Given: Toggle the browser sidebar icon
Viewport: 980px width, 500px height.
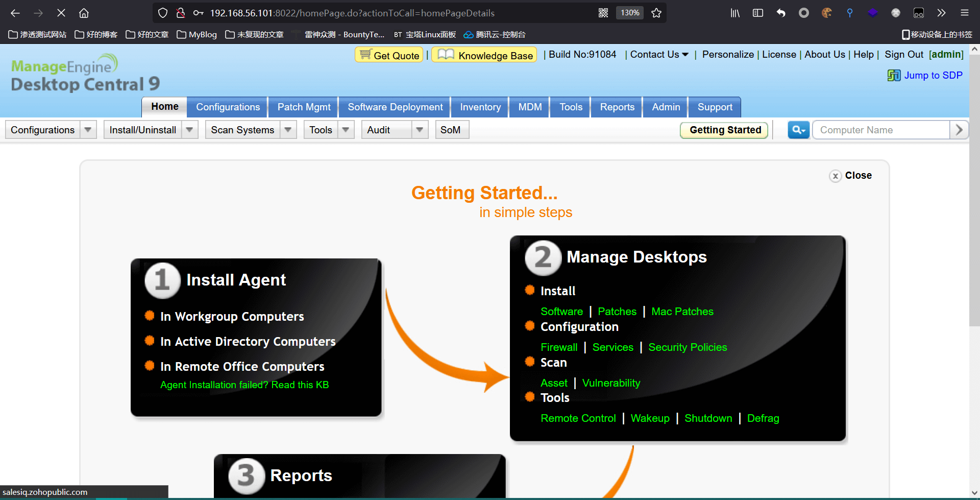Looking at the screenshot, I should (758, 13).
